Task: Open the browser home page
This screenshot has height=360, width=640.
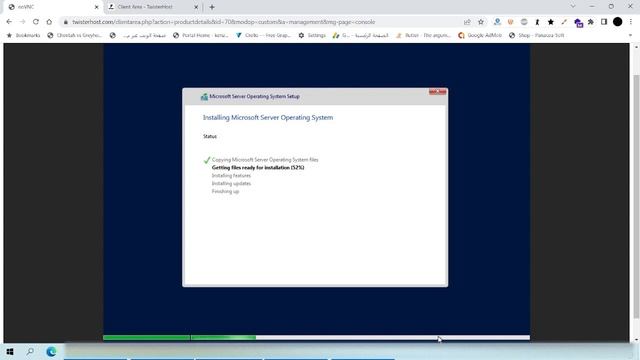Action: point(49,22)
